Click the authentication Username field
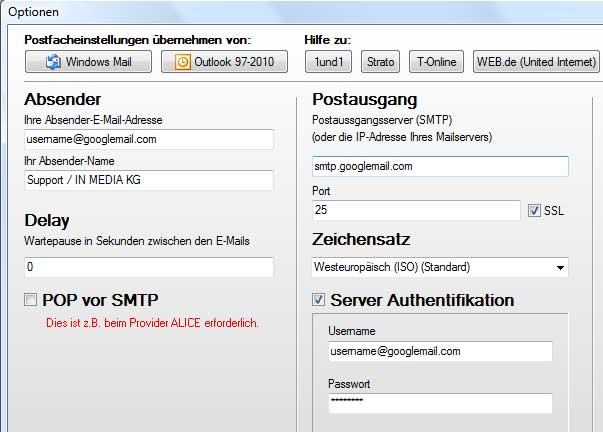Screen dimensions: 603x432 tap(440, 351)
